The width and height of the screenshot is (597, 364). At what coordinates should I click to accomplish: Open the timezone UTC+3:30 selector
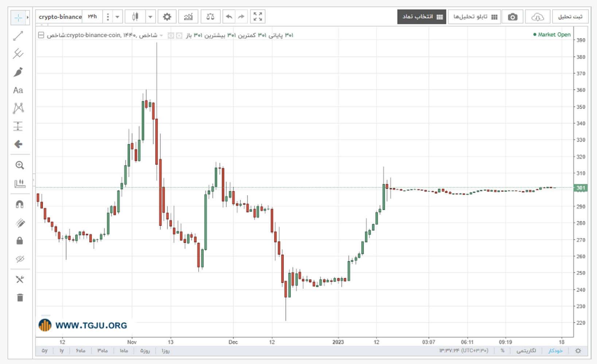pos(464,351)
